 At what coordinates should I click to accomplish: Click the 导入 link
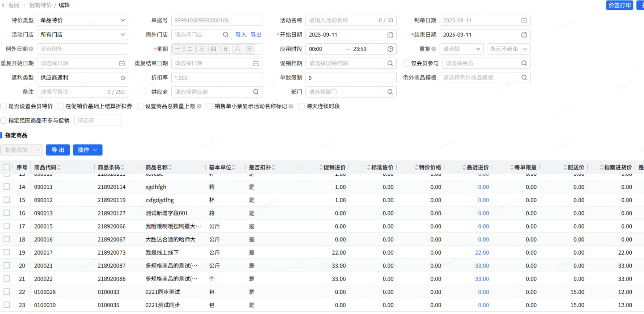(241, 35)
